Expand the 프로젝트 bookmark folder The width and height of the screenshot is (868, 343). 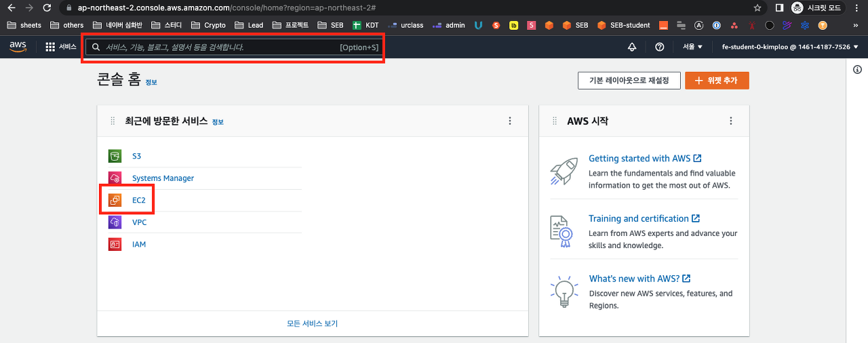tap(290, 25)
